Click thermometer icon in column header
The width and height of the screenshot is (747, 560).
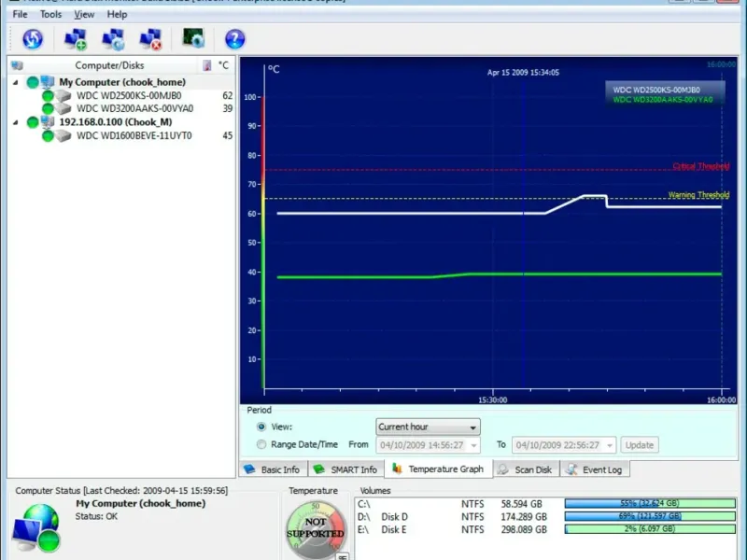207,65
